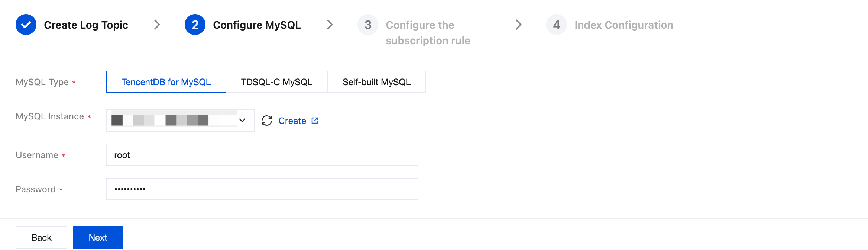Select Self-built MySQL type
The image size is (868, 250).
(376, 82)
